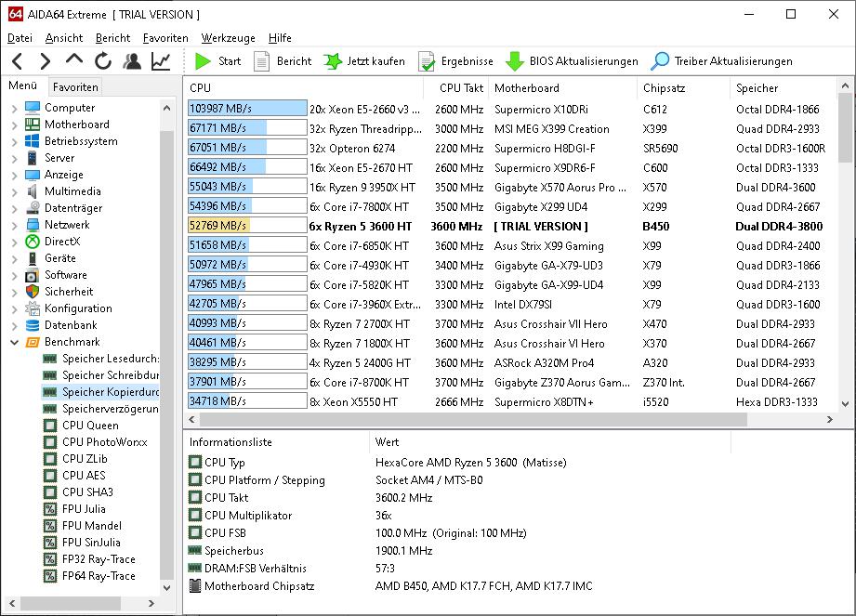Select the Software icon in the tree
This screenshot has width=856, height=616.
[x=33, y=275]
